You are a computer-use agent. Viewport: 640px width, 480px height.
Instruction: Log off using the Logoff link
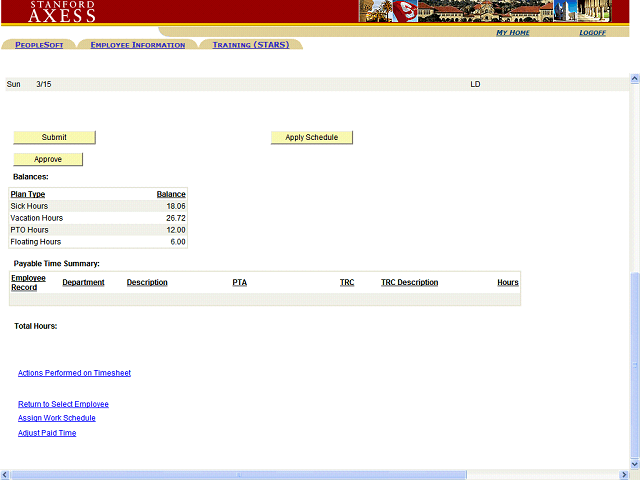click(x=592, y=33)
